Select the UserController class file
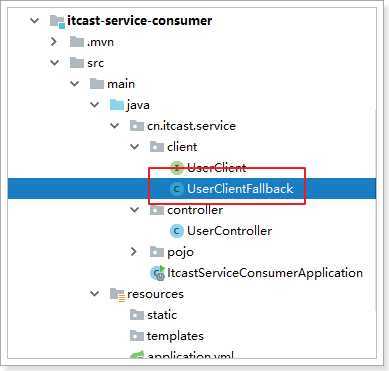 click(x=229, y=231)
